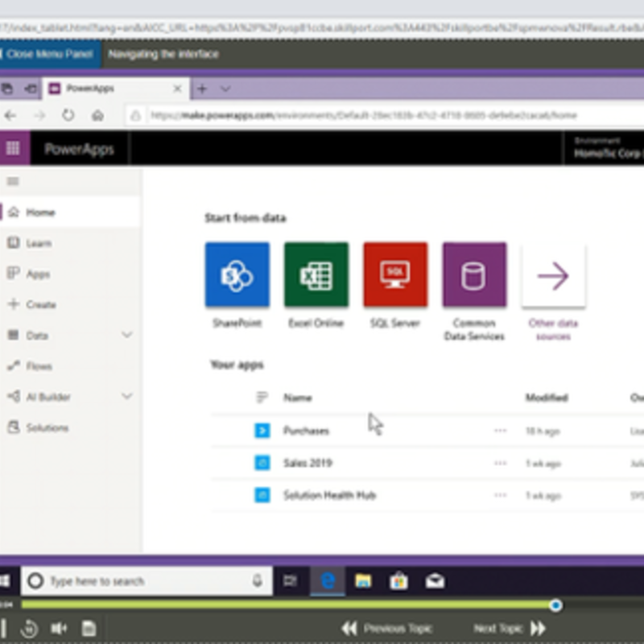Open Task View on the taskbar
644x644 pixels.
coord(291,580)
